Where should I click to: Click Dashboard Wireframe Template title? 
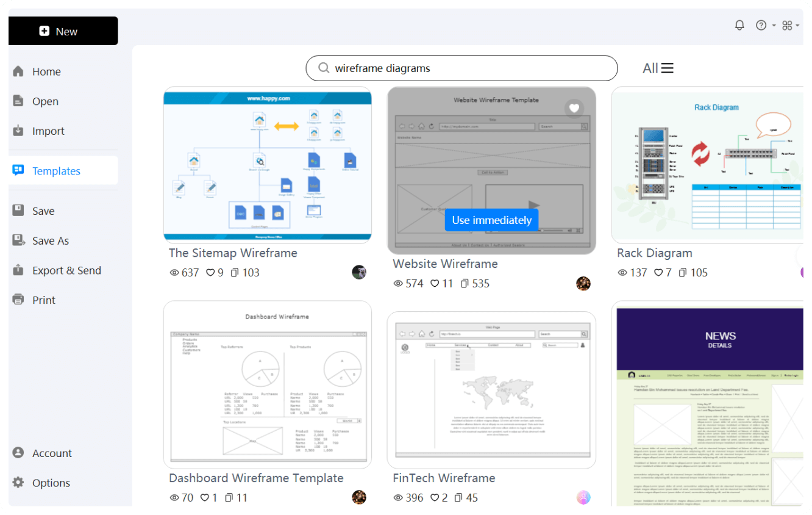[256, 478]
